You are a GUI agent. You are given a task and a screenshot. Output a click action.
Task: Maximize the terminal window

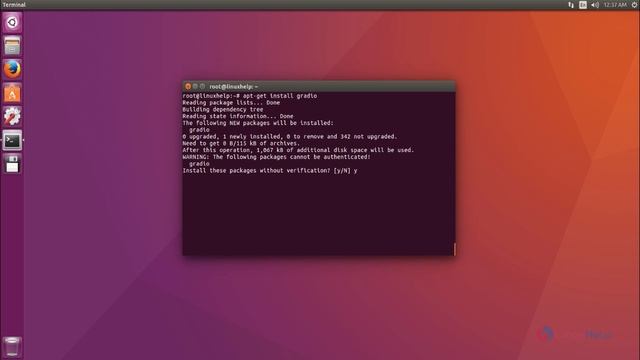pos(202,87)
